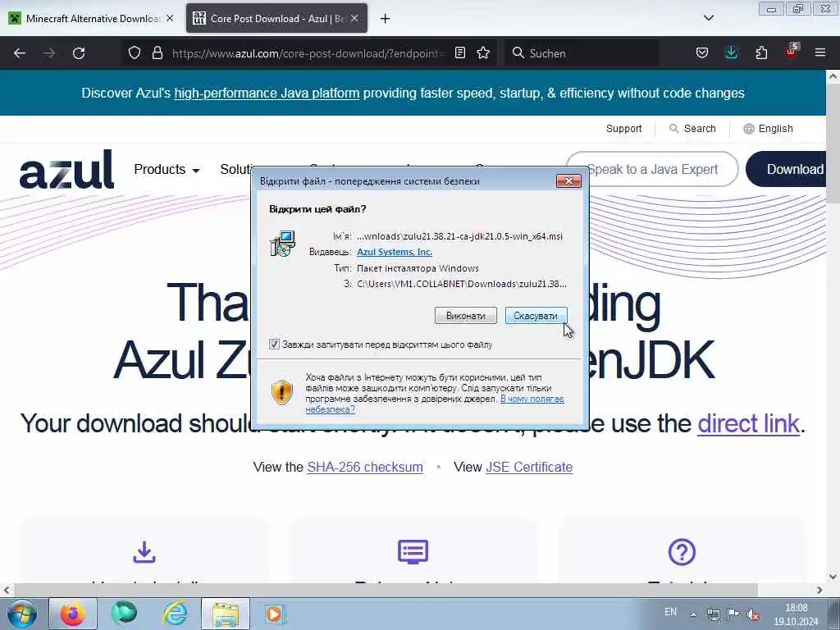Toggle reader view icon in address bar

coord(459,53)
